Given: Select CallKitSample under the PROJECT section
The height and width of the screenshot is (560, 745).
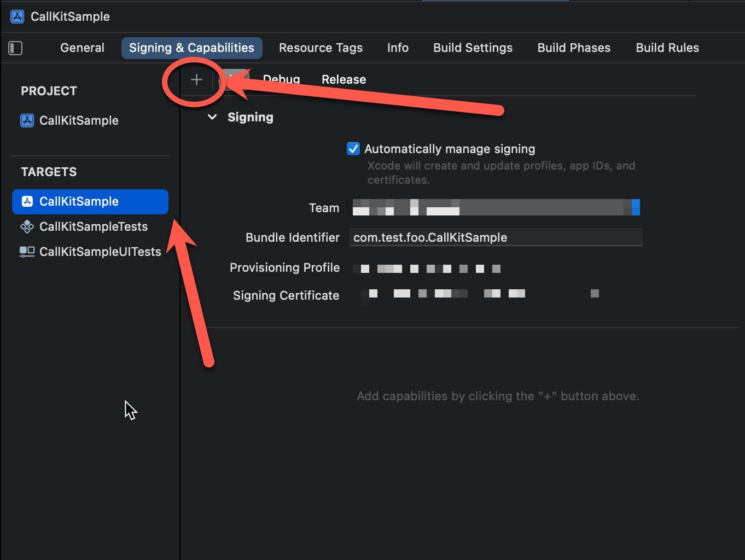Looking at the screenshot, I should pos(79,120).
